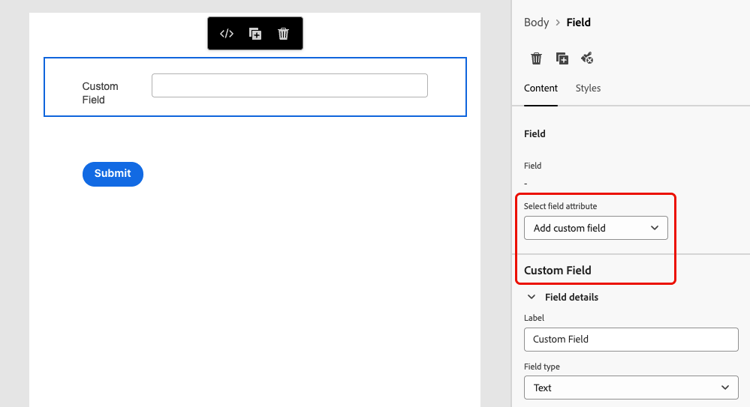Go to Body in the breadcrumb

pos(536,22)
